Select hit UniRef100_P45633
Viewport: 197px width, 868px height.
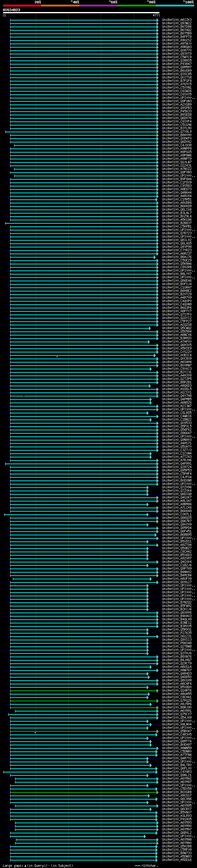pyautogui.click(x=176, y=111)
